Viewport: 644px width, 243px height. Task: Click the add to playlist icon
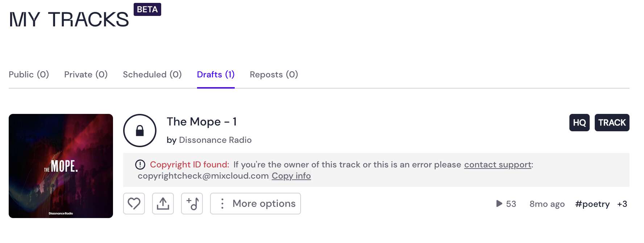pos(192,204)
